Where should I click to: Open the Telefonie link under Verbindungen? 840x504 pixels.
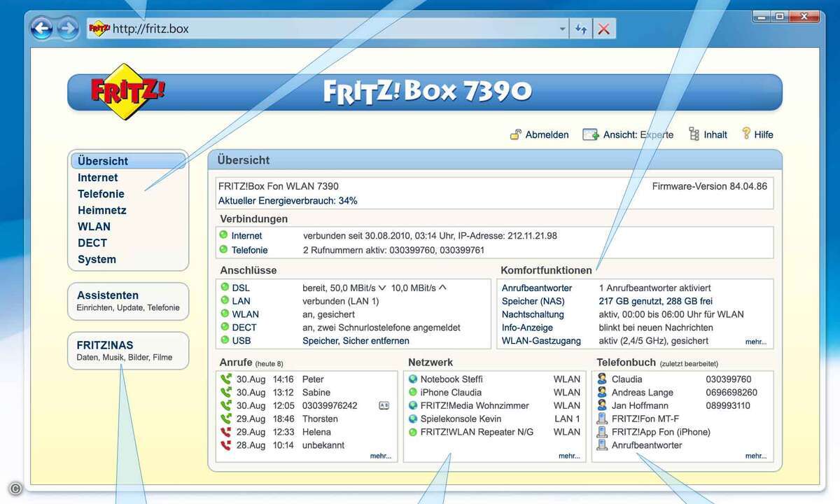click(250, 250)
